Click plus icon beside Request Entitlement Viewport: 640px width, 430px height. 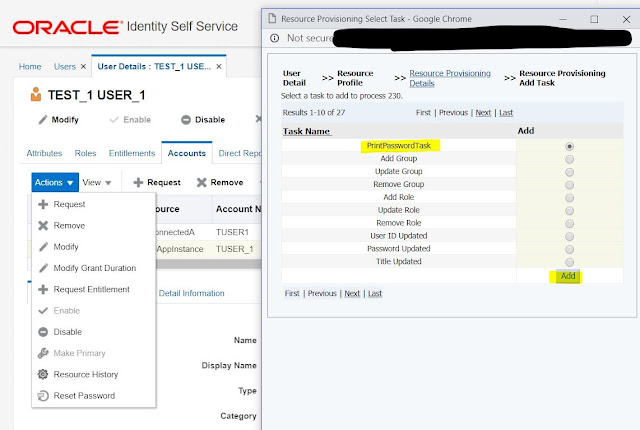pos(43,289)
